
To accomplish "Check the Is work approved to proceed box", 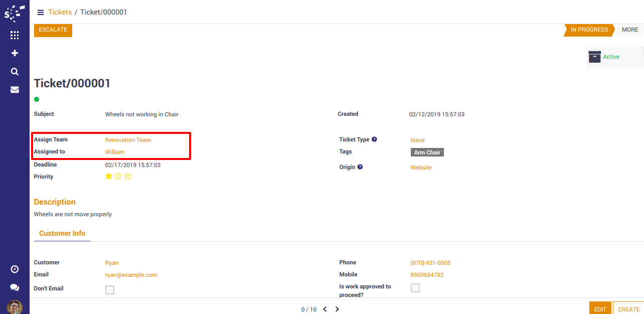I will (415, 288).
